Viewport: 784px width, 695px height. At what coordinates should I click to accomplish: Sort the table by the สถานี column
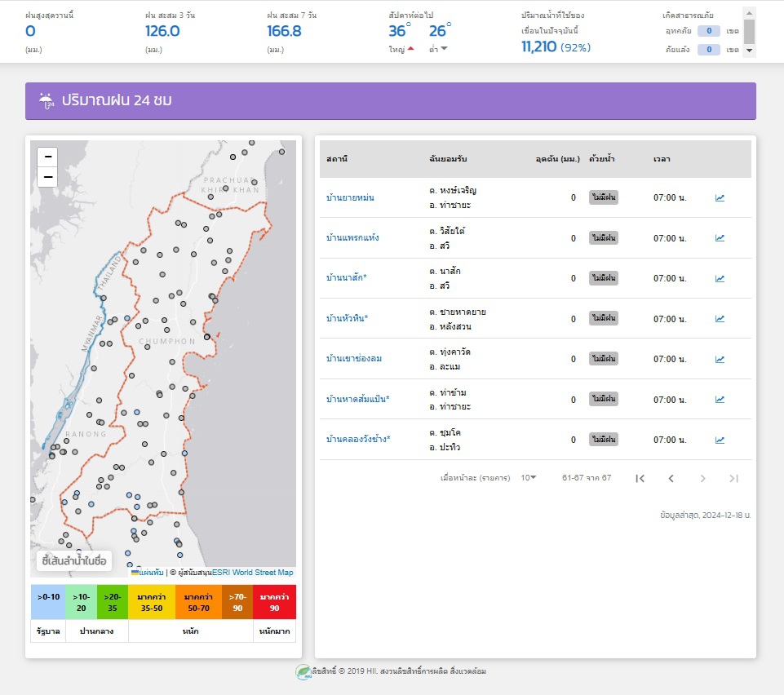[x=337, y=159]
